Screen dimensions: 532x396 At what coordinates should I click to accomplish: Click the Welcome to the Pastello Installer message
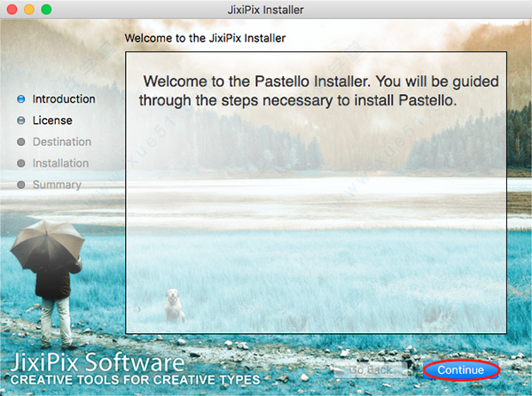(318, 91)
